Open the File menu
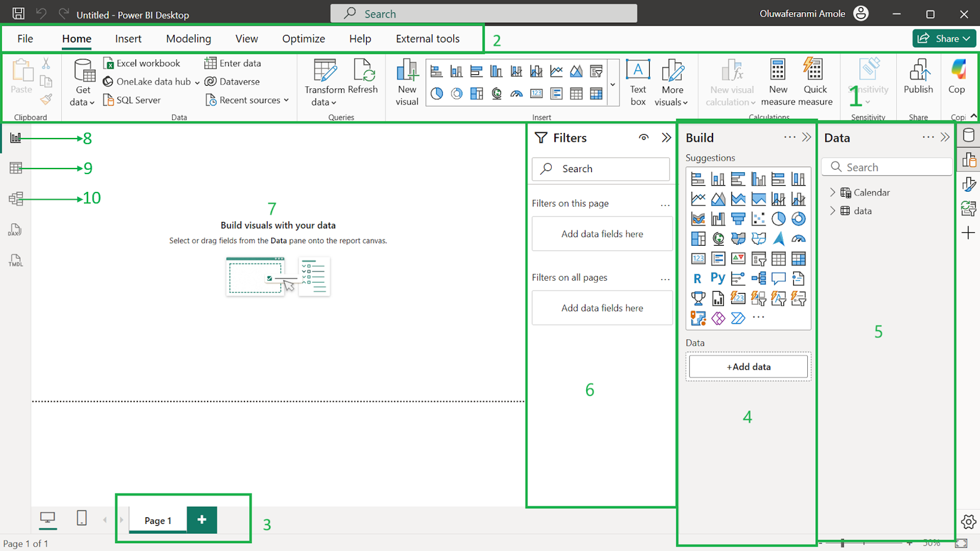The image size is (980, 551). pos(25,39)
